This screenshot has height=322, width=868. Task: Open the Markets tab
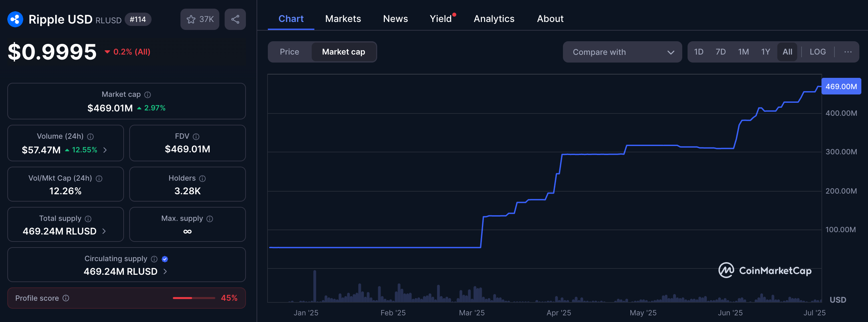343,19
